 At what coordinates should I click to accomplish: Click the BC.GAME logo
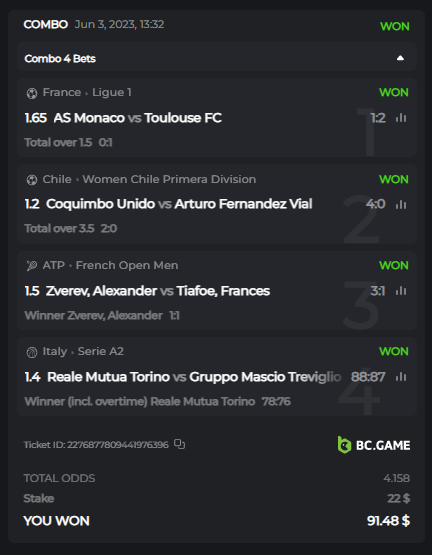point(374,445)
